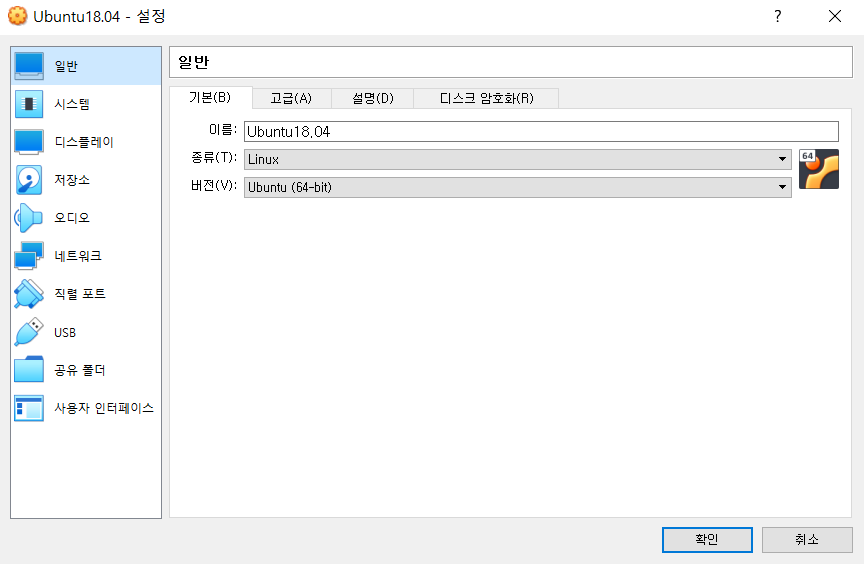864x564 pixels.
Task: Select the 디스플레이 label in the sidebar
Action: (x=84, y=142)
